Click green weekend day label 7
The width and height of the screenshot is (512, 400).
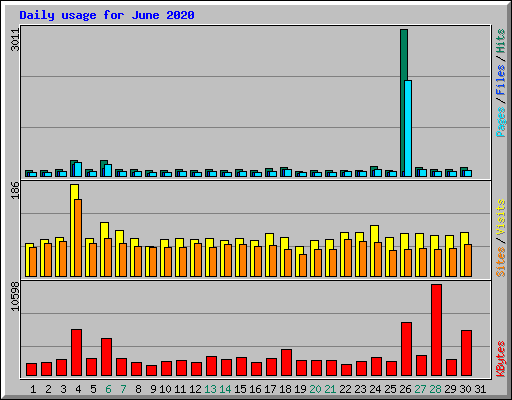123,389
